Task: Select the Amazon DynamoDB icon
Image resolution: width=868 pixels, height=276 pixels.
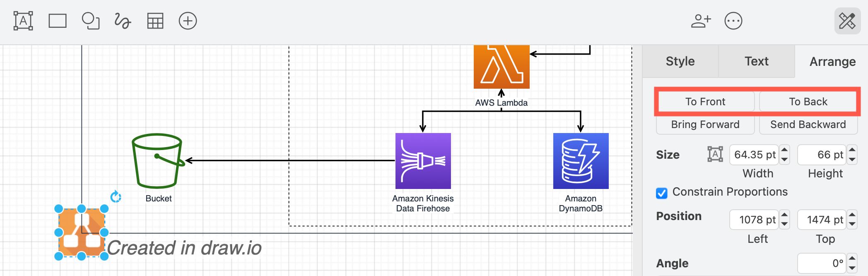Action: click(581, 161)
